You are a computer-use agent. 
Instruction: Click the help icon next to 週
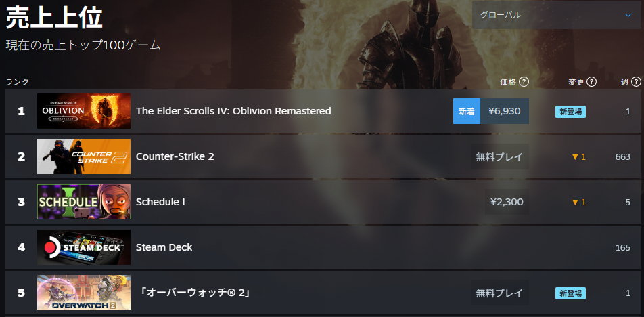point(637,82)
